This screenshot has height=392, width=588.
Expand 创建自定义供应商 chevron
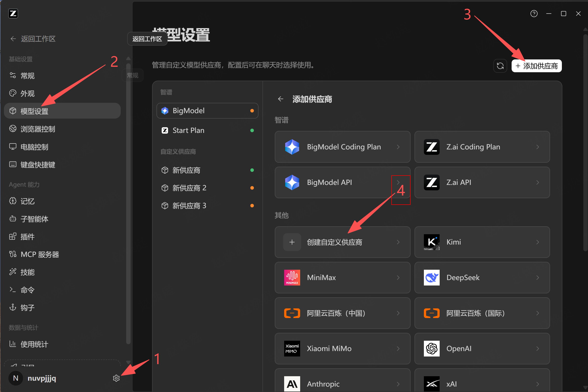[398, 242]
